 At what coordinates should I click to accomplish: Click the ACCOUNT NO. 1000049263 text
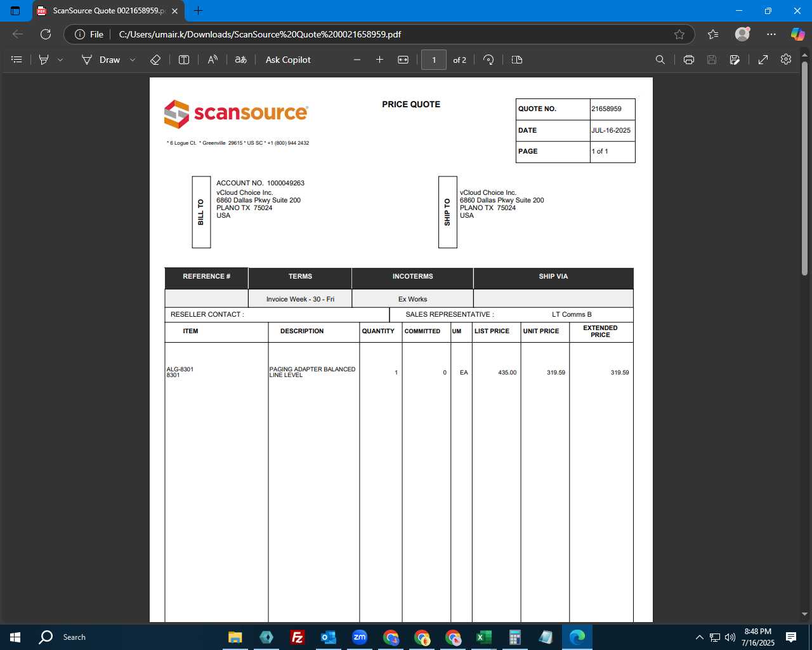click(x=260, y=183)
